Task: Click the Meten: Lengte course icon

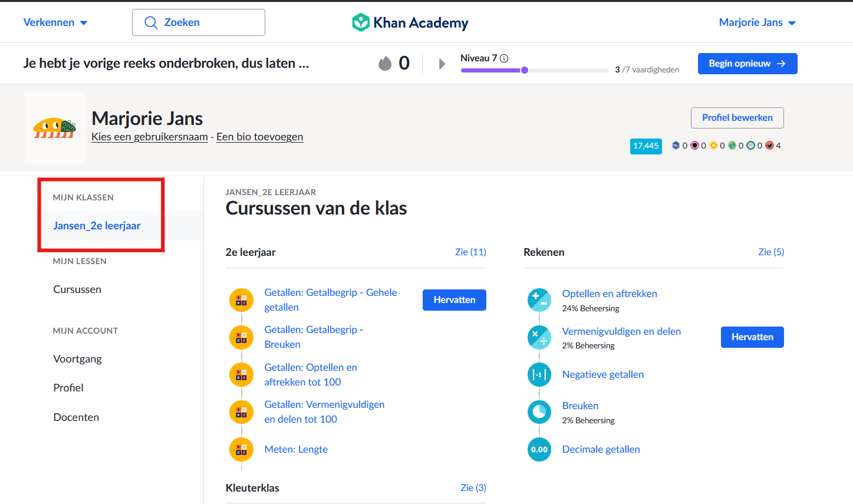Action: (x=241, y=449)
